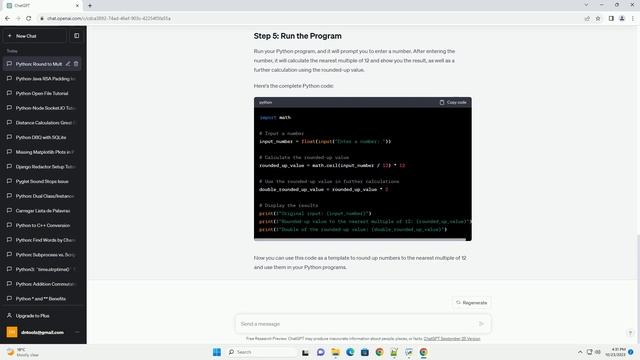Open the ChatGPT September 25 Version link
This screenshot has height=360, width=640.
pyautogui.click(x=452, y=339)
